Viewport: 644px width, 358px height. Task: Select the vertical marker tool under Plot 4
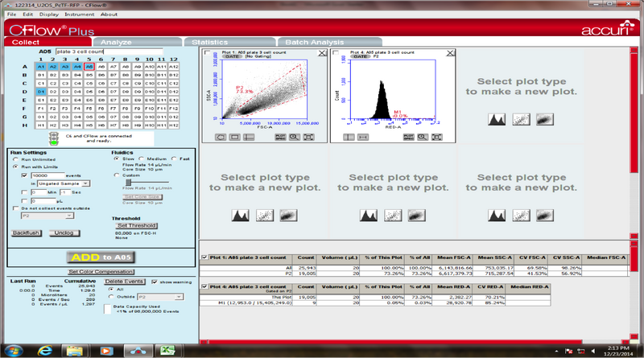point(349,137)
